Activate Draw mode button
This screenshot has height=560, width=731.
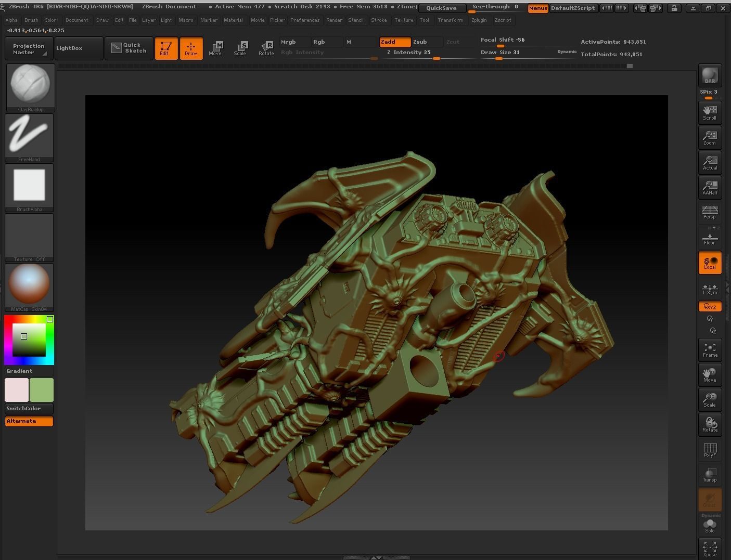point(191,48)
